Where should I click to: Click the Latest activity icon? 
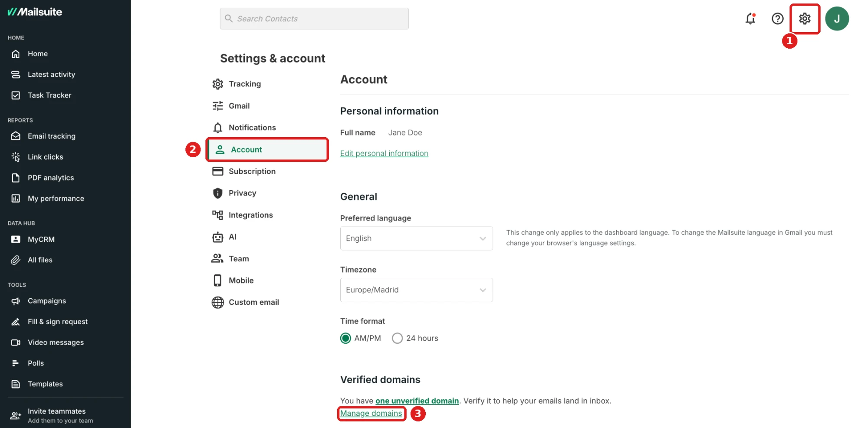tap(16, 75)
